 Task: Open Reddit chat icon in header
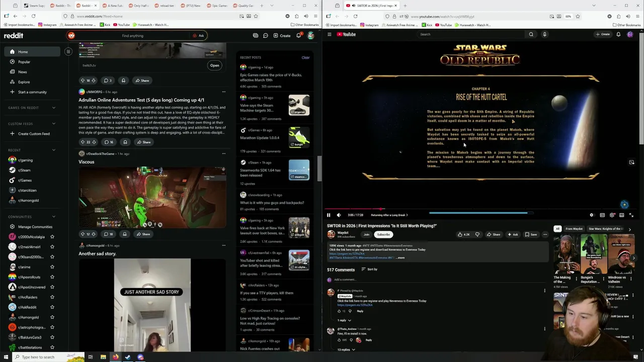click(265, 36)
